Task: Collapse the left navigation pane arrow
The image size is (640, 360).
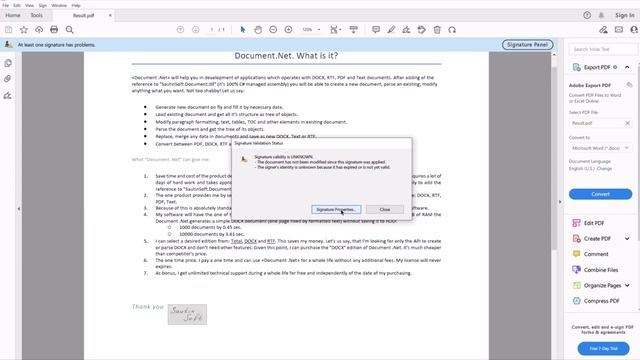Action: click(x=19, y=209)
